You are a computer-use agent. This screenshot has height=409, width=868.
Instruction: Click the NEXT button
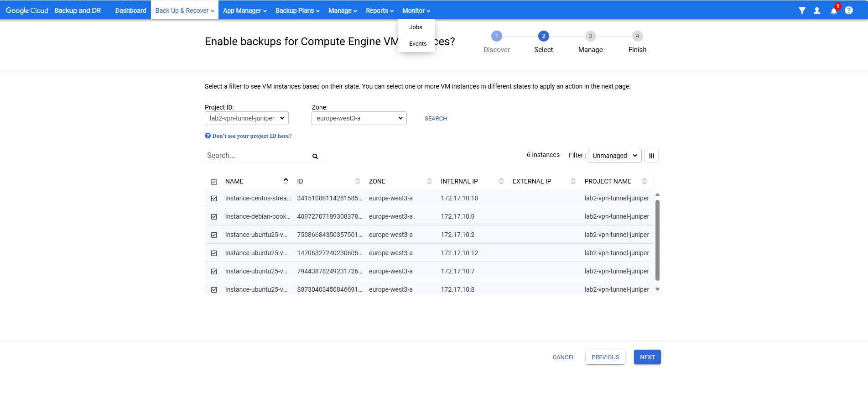tap(647, 357)
